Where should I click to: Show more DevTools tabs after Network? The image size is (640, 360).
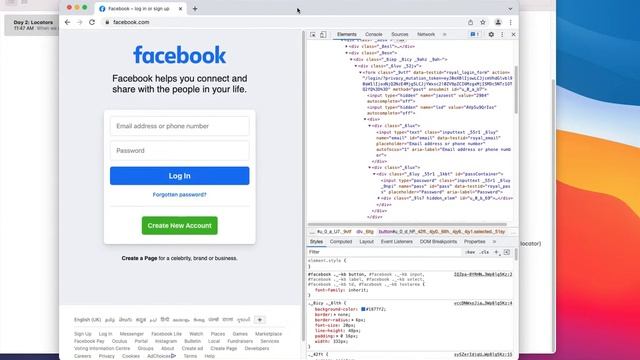tap(444, 35)
